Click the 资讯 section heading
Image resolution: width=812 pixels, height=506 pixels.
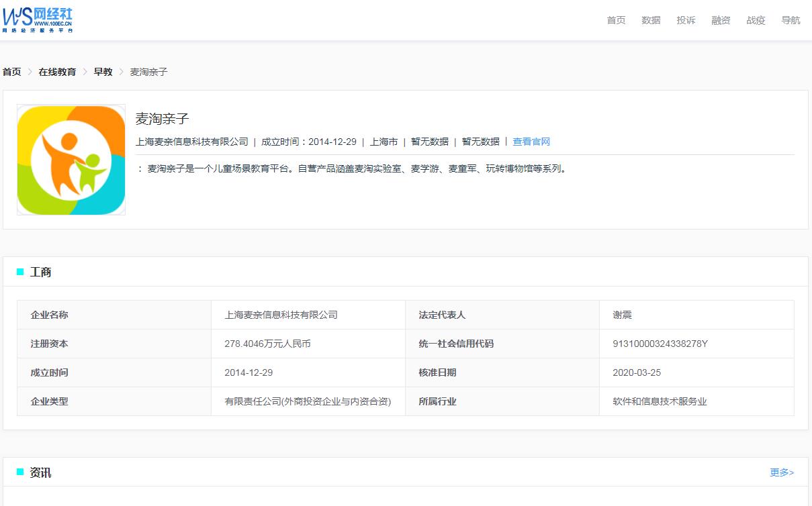pos(41,472)
